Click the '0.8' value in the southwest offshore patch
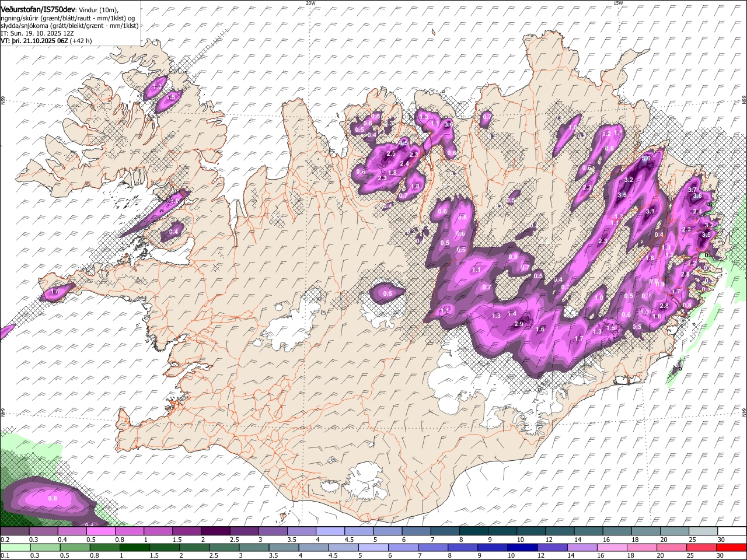 (53, 498)
